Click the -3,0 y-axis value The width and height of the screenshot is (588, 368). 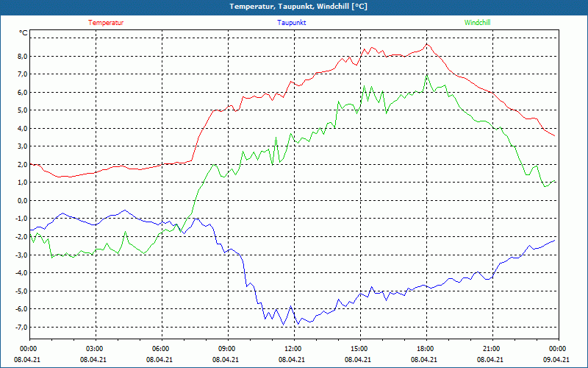pos(22,255)
